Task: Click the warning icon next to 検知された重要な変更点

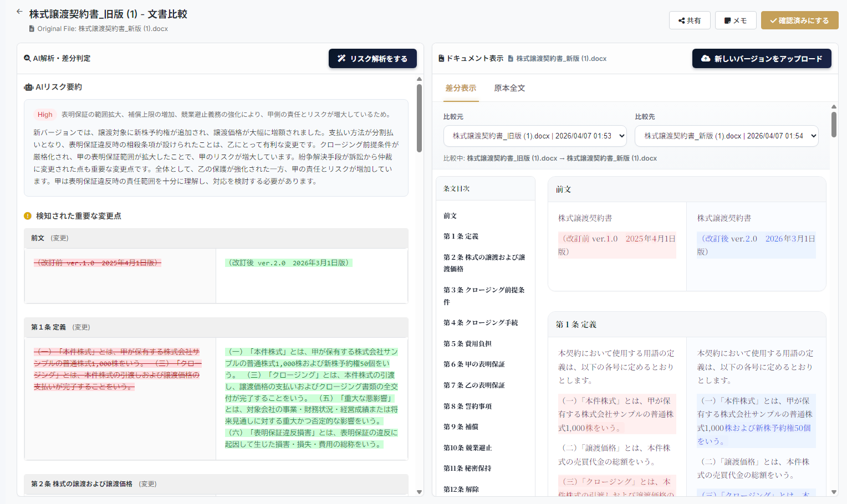Action: click(28, 216)
